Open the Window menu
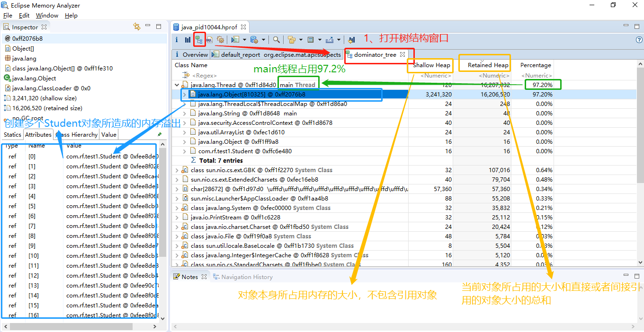Image resolution: width=644 pixels, height=332 pixels. (47, 16)
